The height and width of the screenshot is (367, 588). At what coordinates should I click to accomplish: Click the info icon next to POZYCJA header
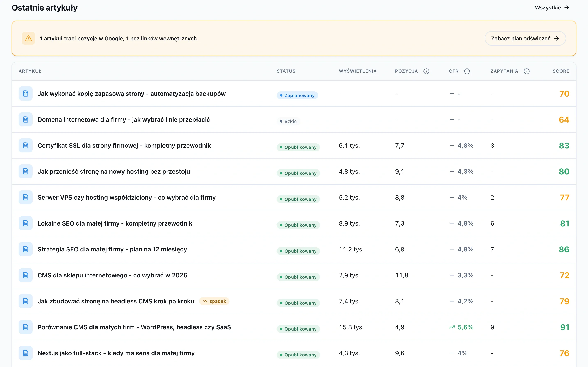click(426, 71)
